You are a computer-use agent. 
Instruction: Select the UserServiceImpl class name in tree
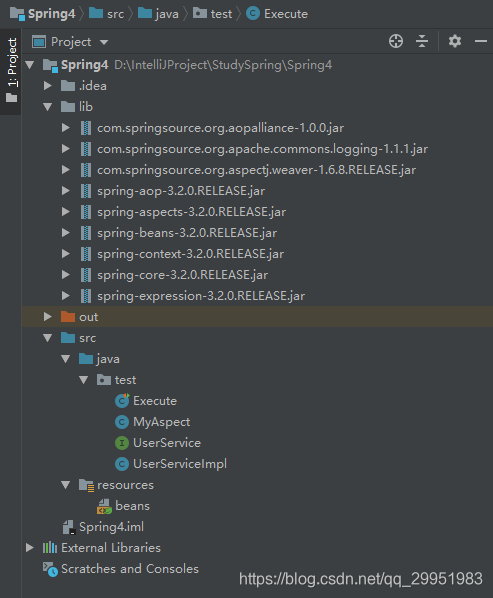(x=180, y=464)
